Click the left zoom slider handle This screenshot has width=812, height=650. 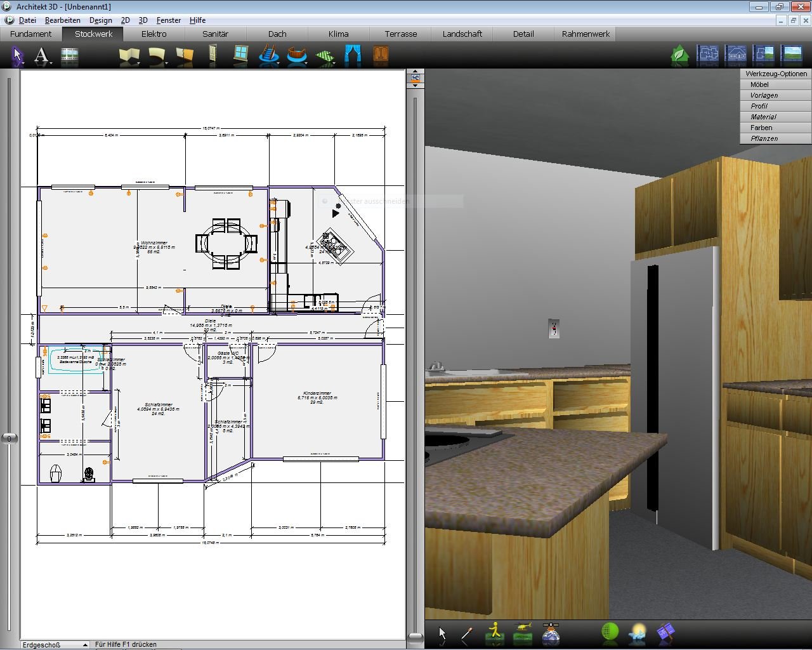pos(9,438)
